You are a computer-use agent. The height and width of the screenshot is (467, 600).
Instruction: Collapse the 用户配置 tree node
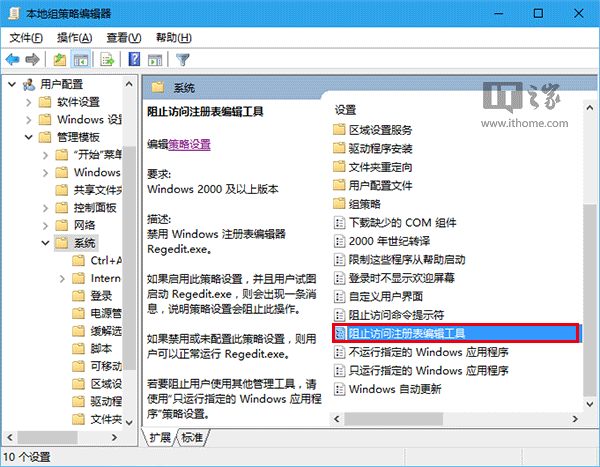point(12,83)
